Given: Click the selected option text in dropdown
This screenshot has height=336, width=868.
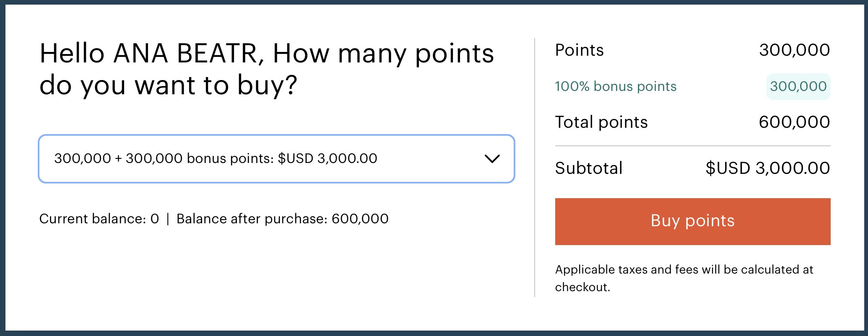Looking at the screenshot, I should pos(216,158).
